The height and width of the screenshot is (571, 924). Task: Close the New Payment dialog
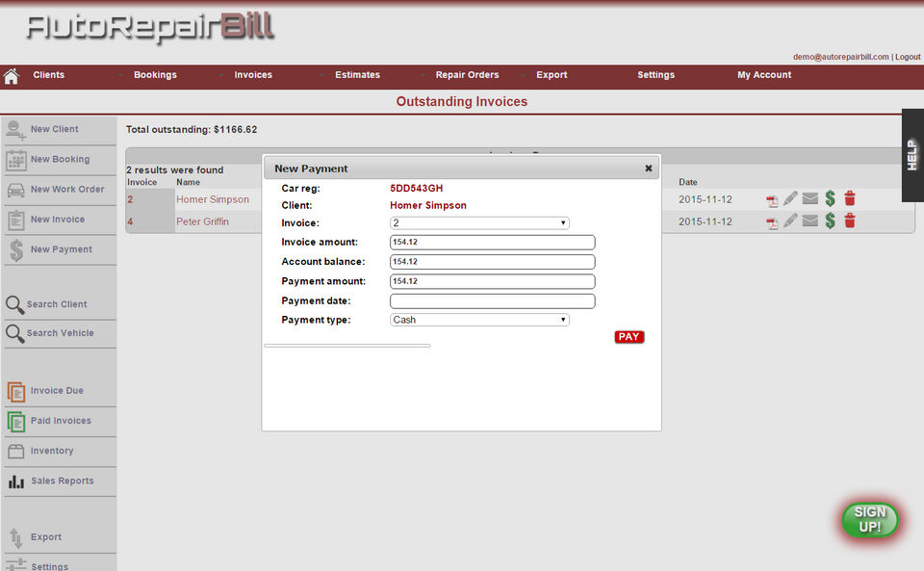[648, 169]
